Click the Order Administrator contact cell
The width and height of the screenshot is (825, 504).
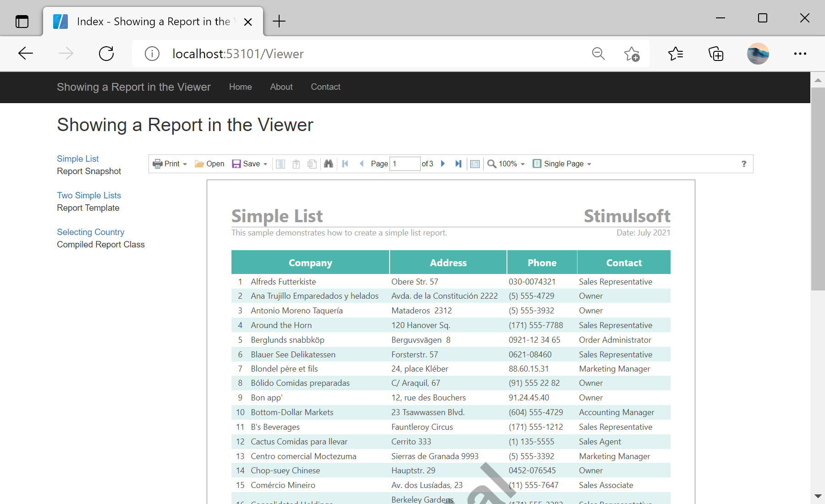point(615,340)
